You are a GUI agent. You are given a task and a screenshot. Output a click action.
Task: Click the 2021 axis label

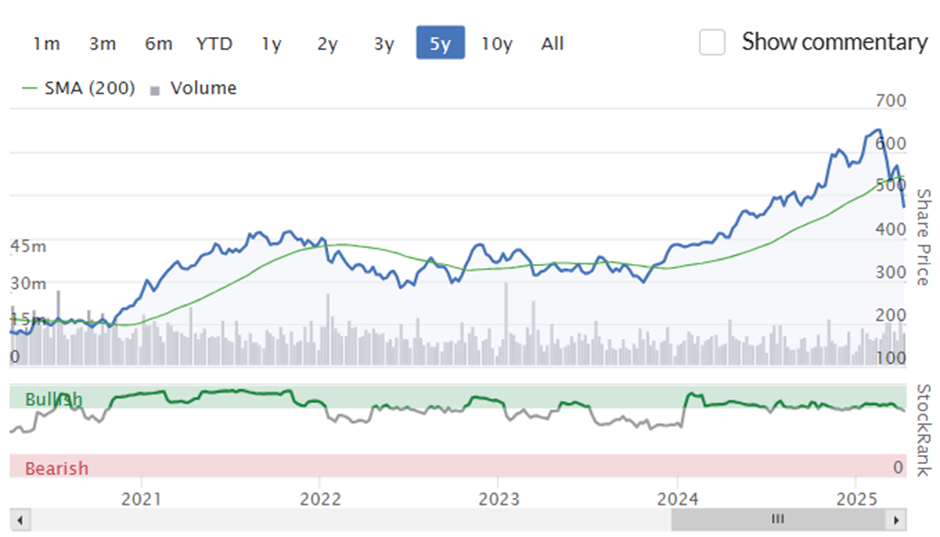pos(141,499)
